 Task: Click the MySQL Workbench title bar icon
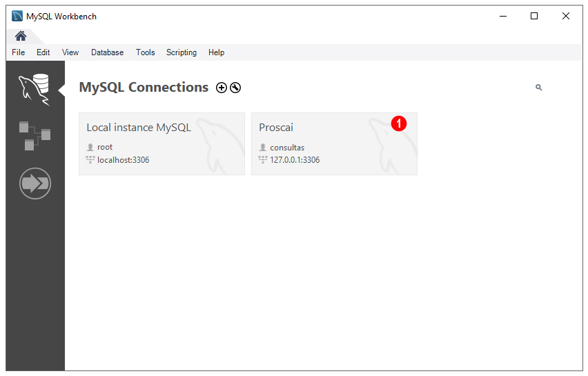pos(17,16)
